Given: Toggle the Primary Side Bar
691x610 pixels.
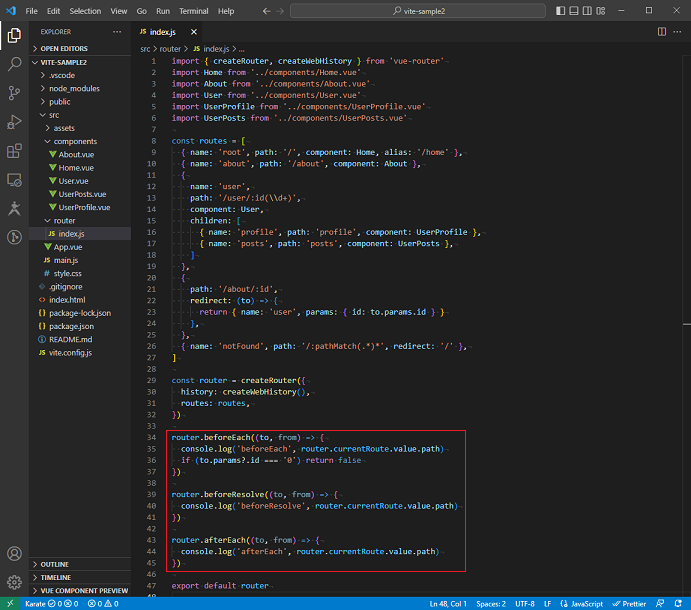Looking at the screenshot, I should pos(561,11).
